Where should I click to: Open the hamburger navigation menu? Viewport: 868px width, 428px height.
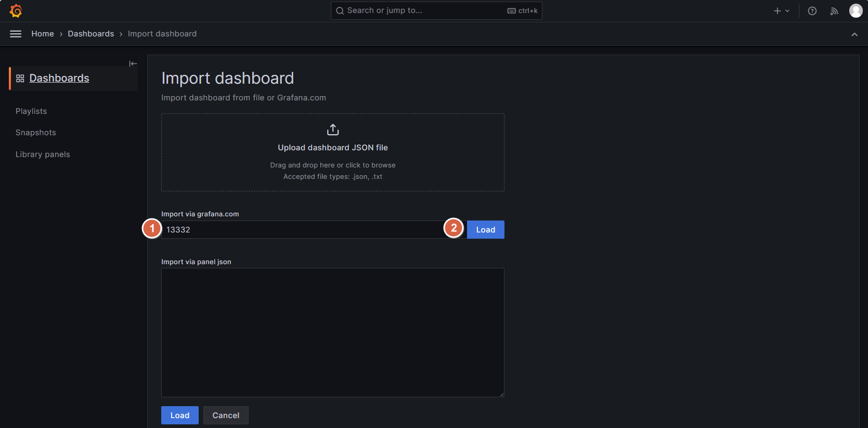click(x=16, y=34)
